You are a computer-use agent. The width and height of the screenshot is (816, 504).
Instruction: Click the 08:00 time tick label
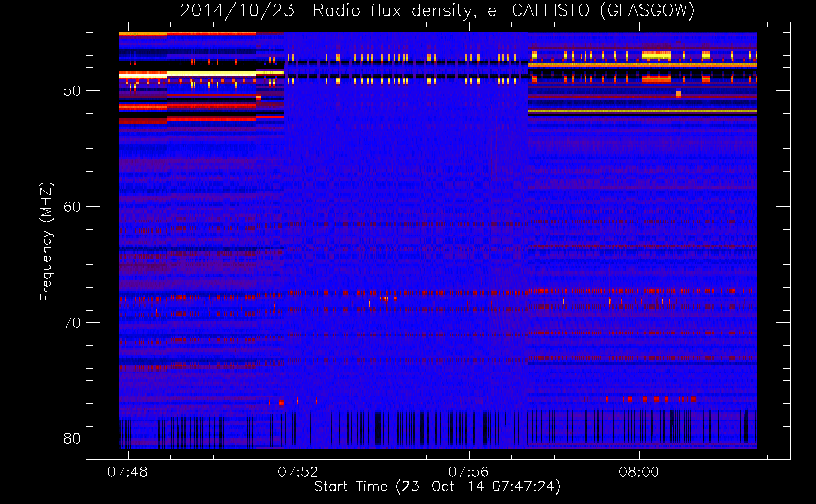pyautogui.click(x=639, y=472)
